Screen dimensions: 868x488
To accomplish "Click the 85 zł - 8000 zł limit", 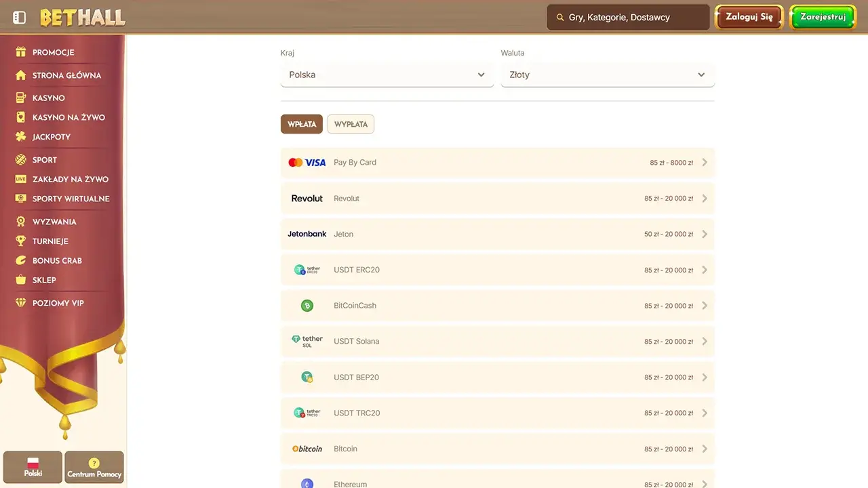I will point(671,163).
